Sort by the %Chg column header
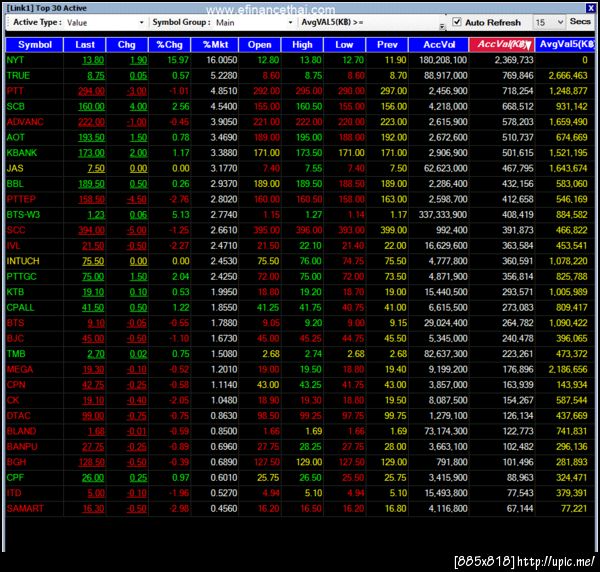Image resolution: width=600 pixels, height=572 pixels. (170, 45)
